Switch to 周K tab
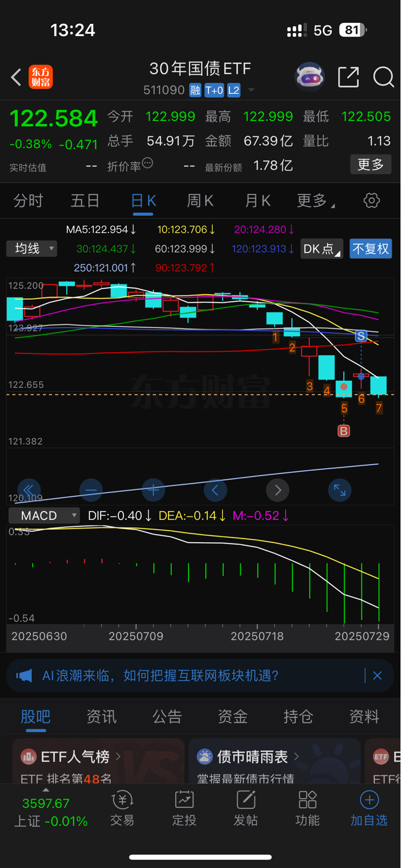 [x=200, y=201]
